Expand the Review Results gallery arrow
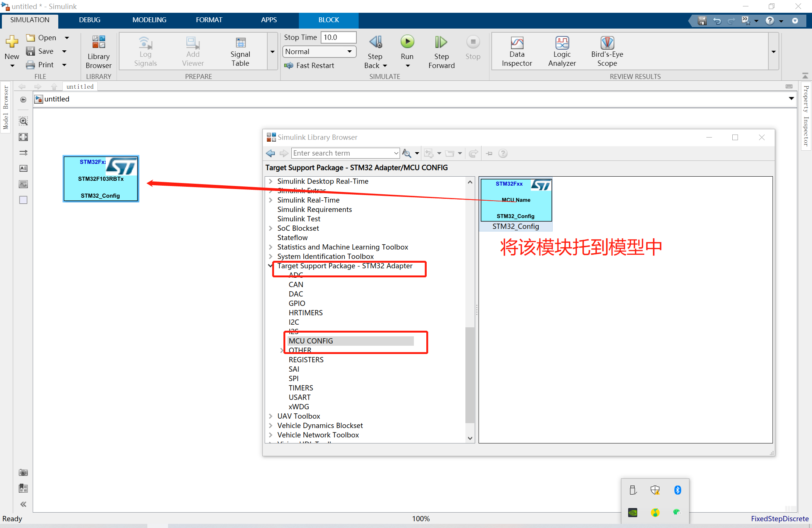 click(x=774, y=52)
